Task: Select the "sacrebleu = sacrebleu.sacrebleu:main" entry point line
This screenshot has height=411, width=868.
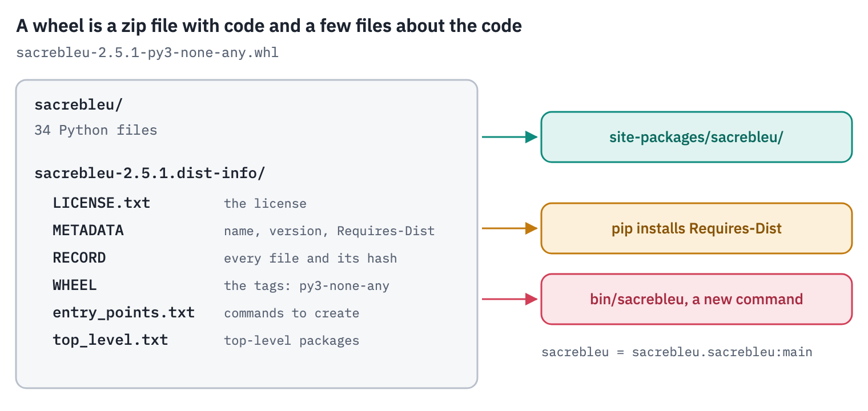Action: (677, 352)
